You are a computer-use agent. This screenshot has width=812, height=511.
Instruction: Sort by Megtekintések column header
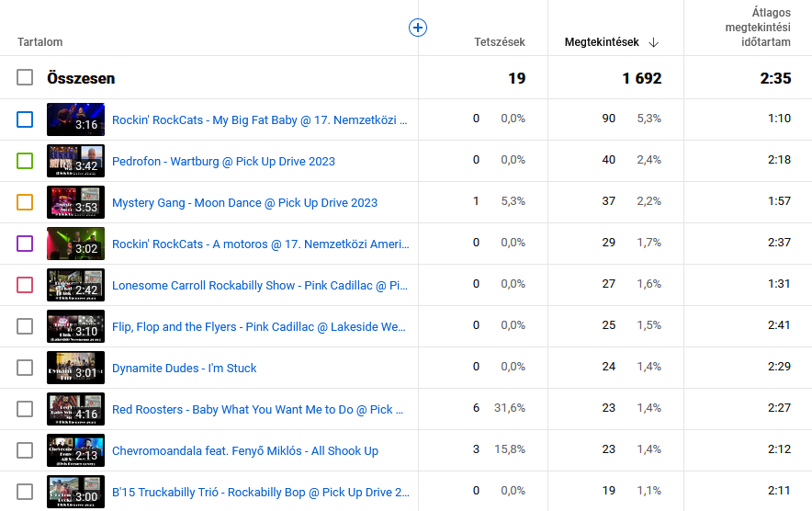(x=602, y=42)
